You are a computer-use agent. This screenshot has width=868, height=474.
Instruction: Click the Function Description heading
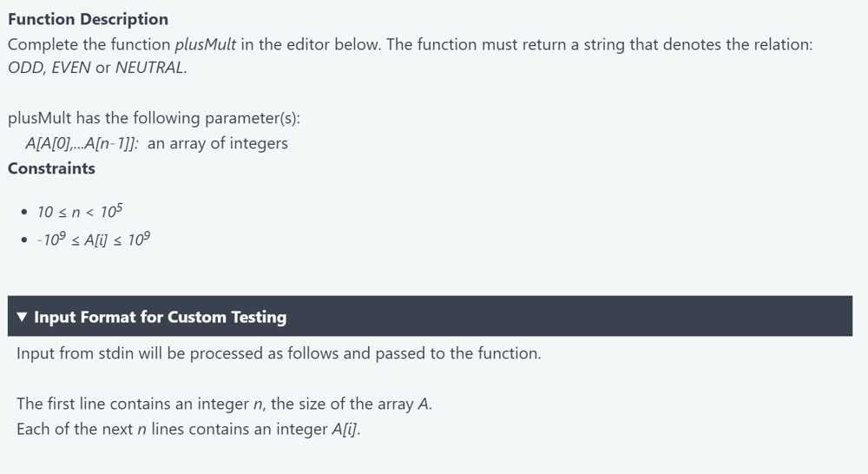[x=88, y=19]
